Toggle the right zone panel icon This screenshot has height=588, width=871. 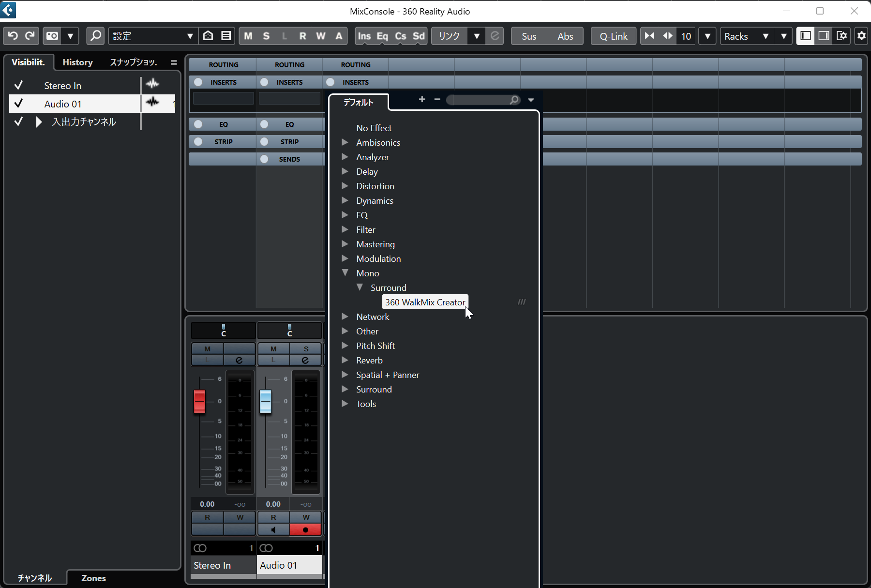(824, 36)
